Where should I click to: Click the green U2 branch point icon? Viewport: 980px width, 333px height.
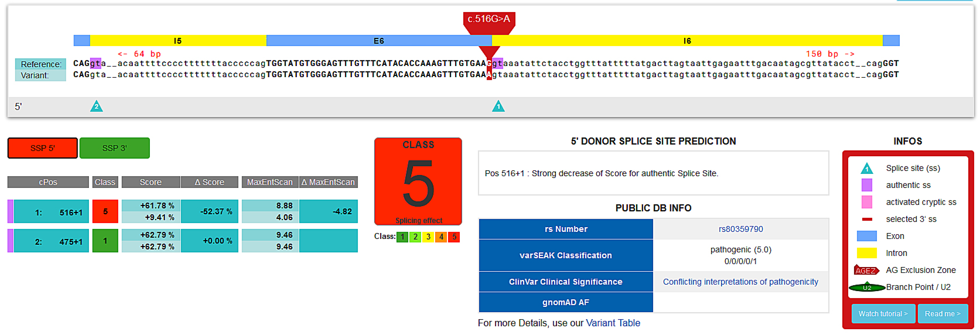867,287
